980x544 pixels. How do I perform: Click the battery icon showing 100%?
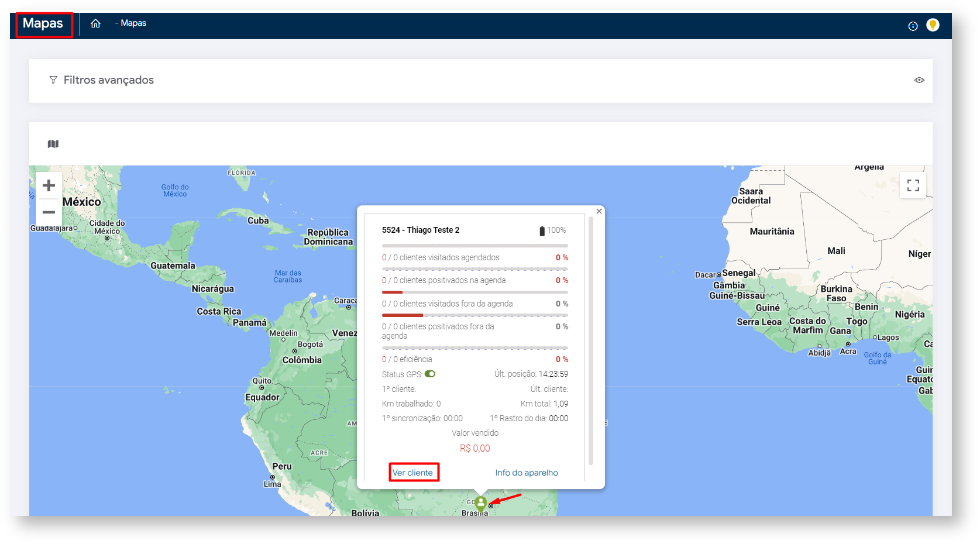(x=542, y=230)
